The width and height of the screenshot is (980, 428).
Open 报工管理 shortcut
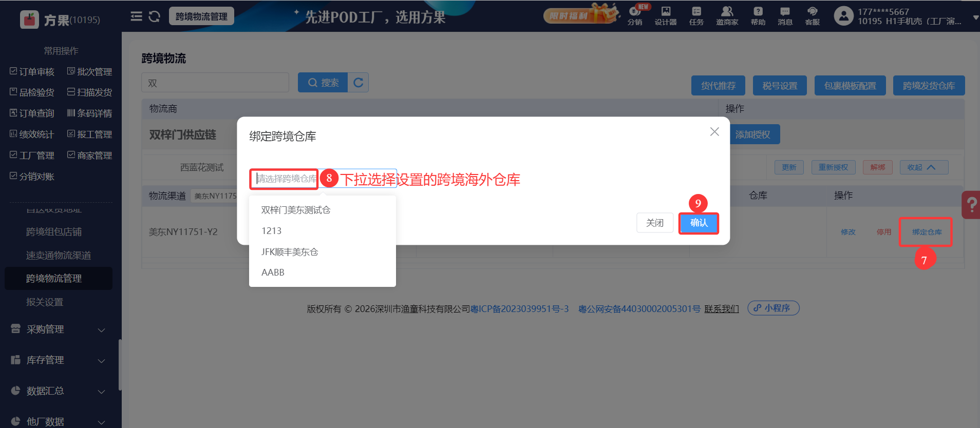click(89, 134)
